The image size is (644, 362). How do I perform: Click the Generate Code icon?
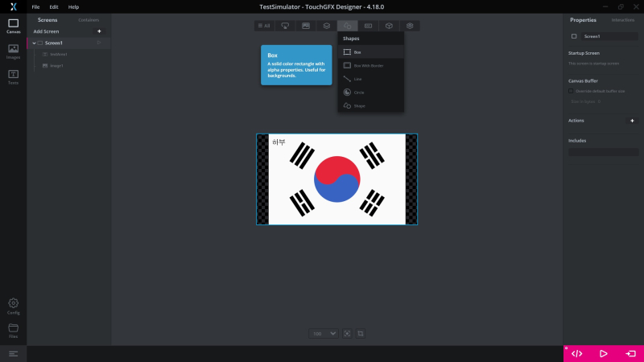coord(576,353)
